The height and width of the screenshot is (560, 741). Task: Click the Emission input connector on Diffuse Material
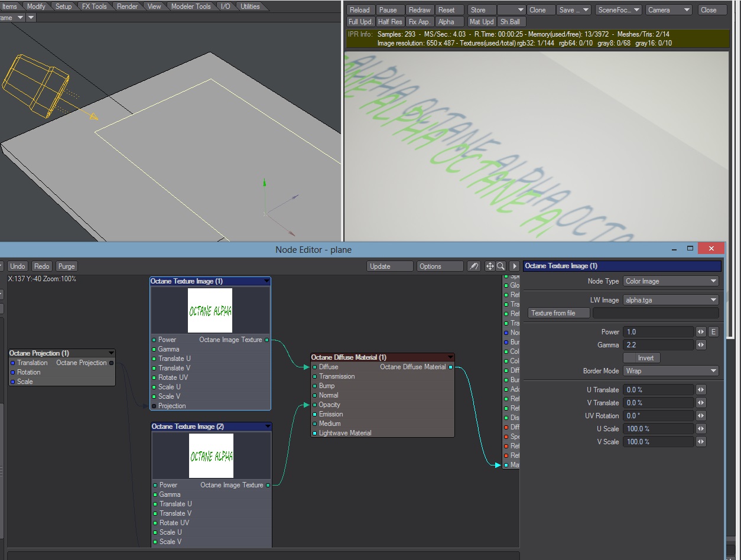[315, 414]
